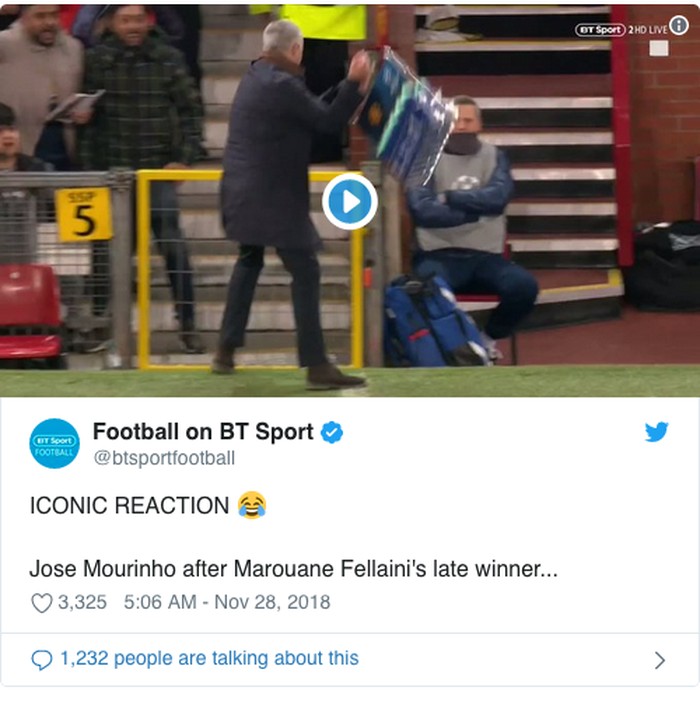
Task: Open the info icon on the video
Action: [679, 25]
